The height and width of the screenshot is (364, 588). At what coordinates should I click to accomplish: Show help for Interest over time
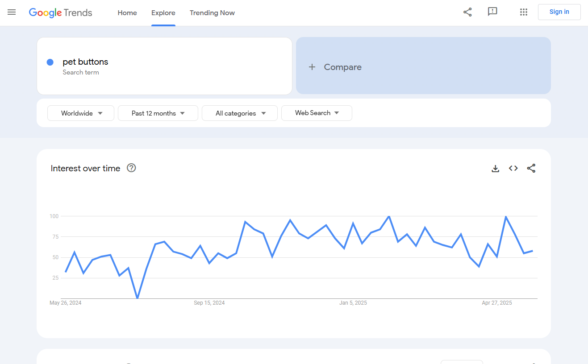131,168
